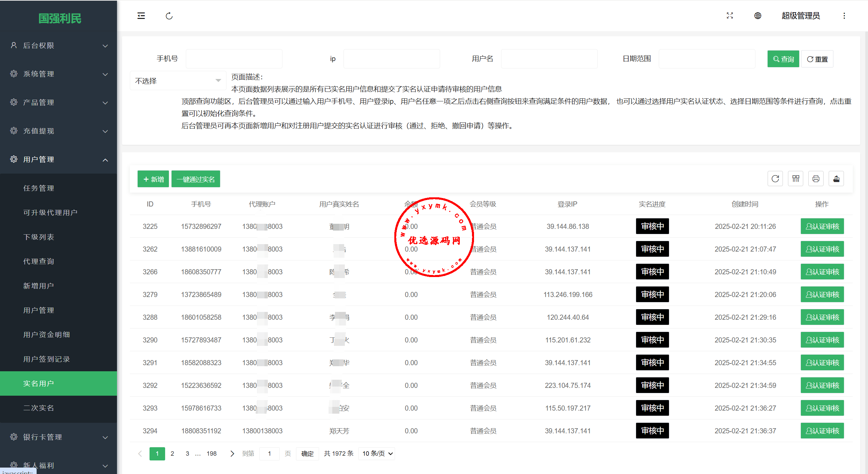The width and height of the screenshot is (868, 474).
Task: Expand the 产品管理 menu
Action: (x=59, y=102)
